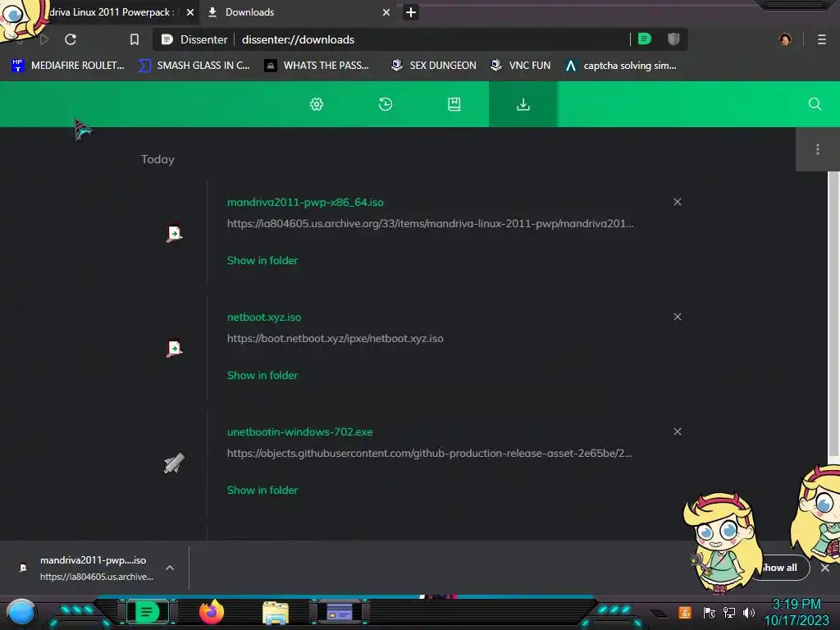
Task: Open the SEX DUNGEON bookmark
Action: [434, 66]
